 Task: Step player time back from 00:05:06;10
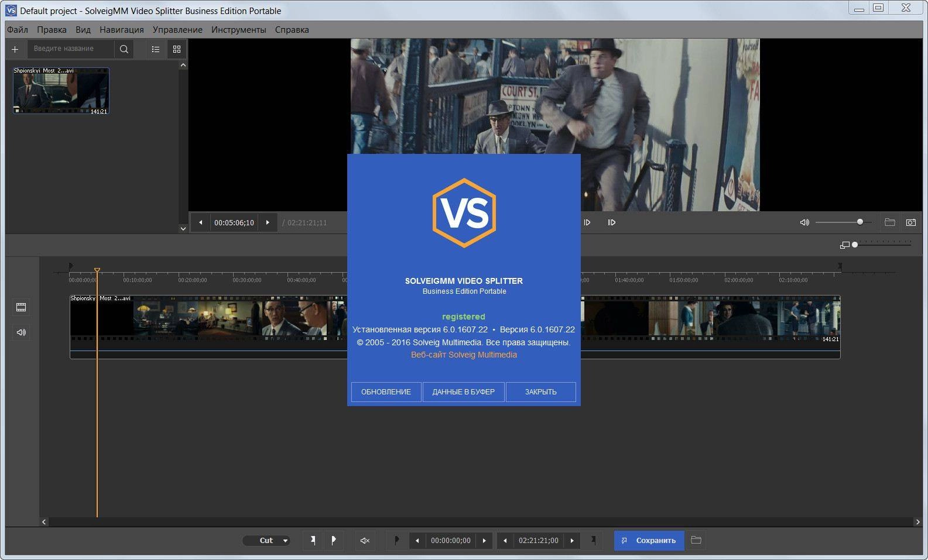(201, 222)
